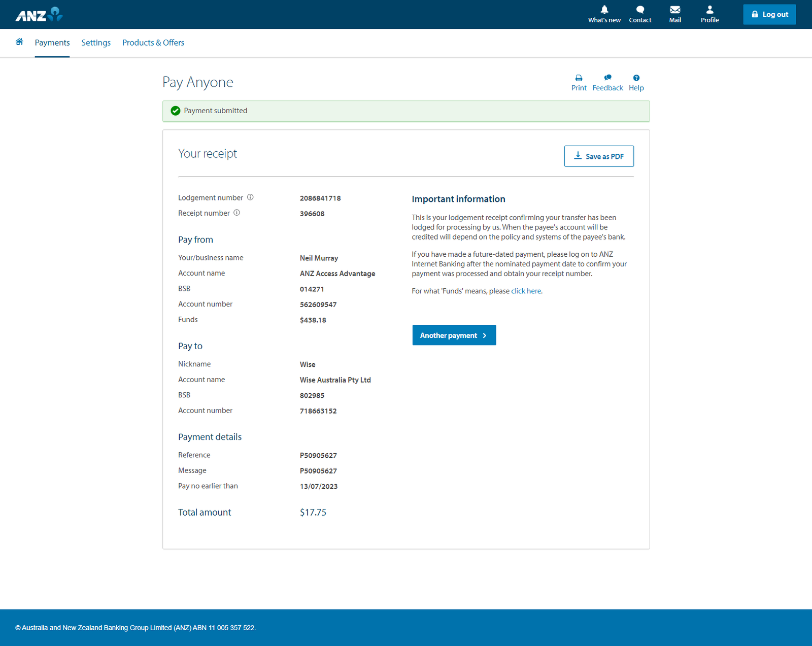Click the total amount $17.75
Screen dimensions: 812x646
(x=313, y=513)
